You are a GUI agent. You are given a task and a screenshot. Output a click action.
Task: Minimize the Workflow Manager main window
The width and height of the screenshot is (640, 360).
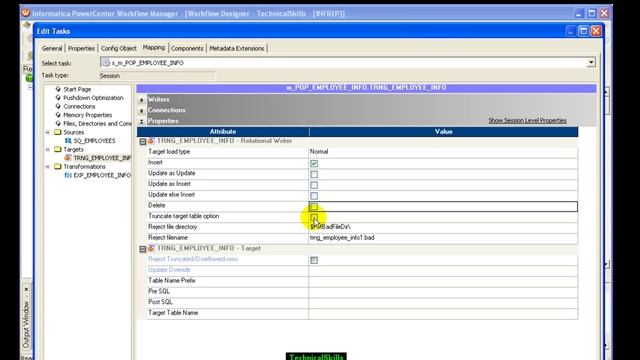(579, 13)
